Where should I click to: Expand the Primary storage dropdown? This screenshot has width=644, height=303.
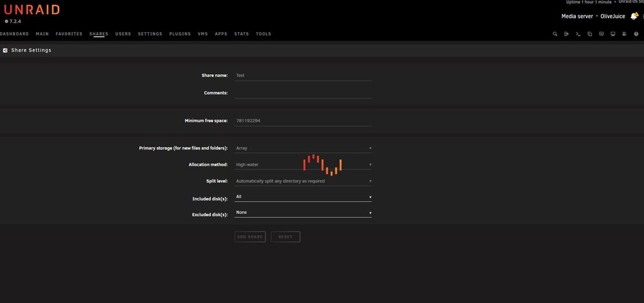click(x=303, y=148)
